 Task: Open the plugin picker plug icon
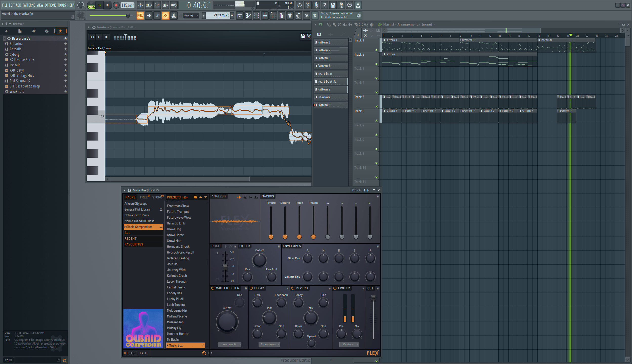tap(290, 16)
